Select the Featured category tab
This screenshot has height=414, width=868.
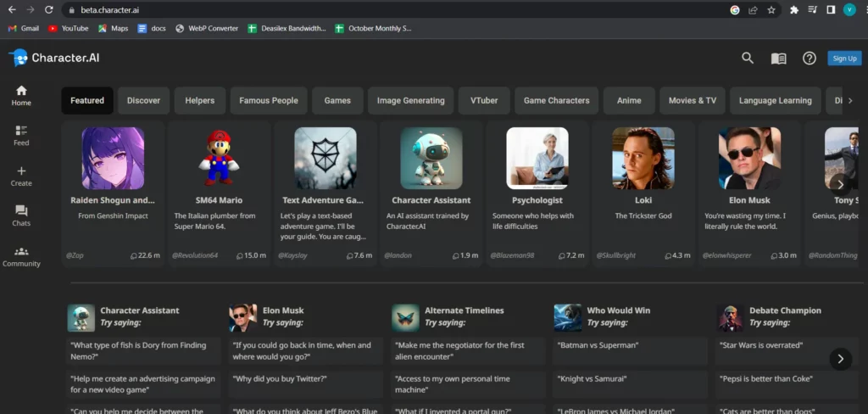click(87, 100)
